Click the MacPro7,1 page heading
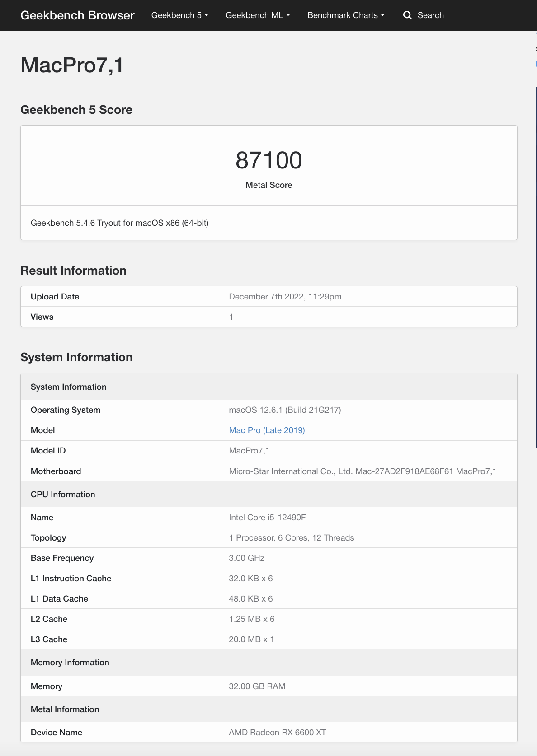 pyautogui.click(x=72, y=65)
